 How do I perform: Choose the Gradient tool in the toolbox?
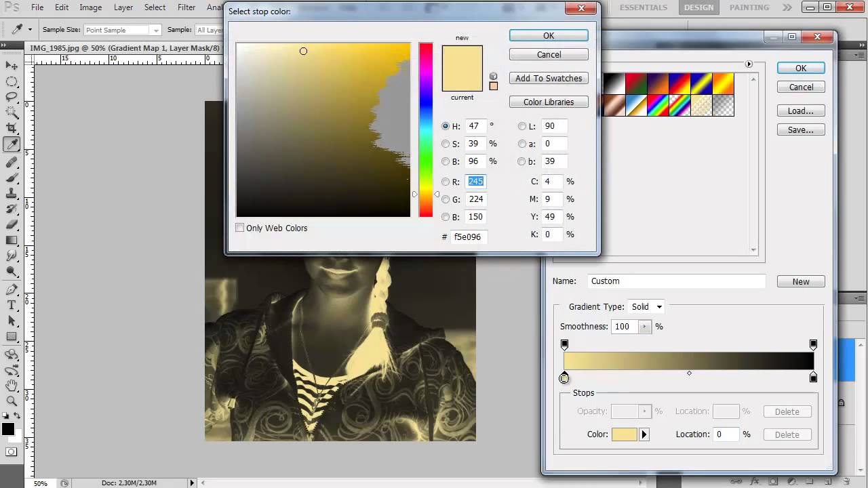(12, 241)
